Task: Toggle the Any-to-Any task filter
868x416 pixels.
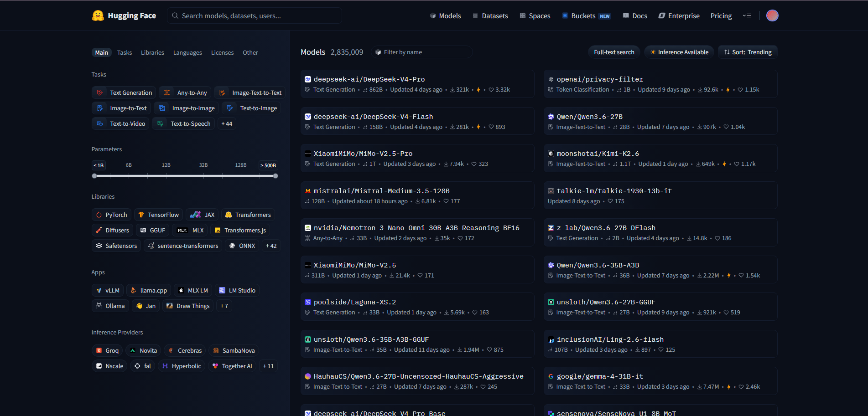Action: point(185,92)
